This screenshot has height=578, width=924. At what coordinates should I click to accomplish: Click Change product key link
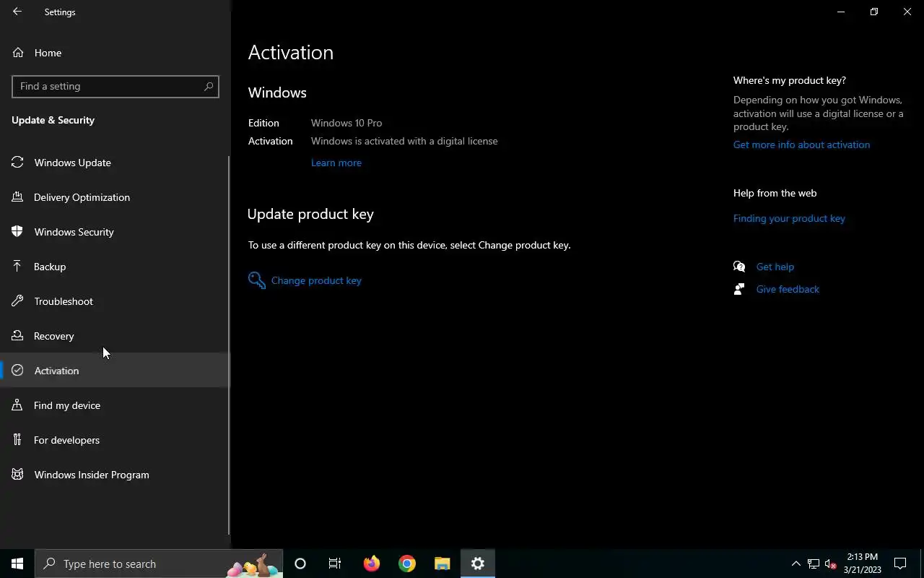coord(316,280)
